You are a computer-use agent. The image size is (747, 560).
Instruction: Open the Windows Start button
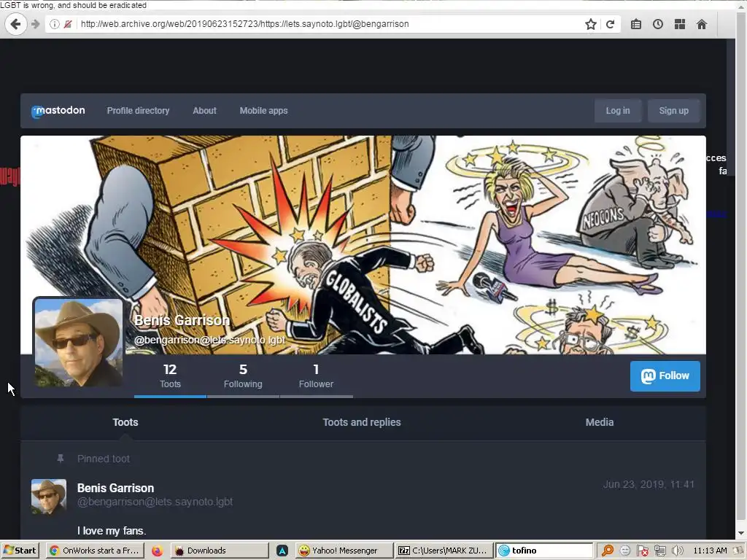(x=20, y=551)
